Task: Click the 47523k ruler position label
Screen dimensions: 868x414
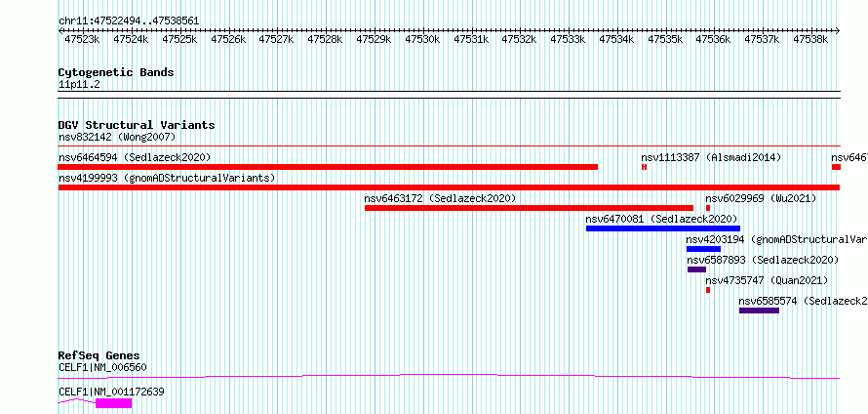Action: (x=82, y=39)
